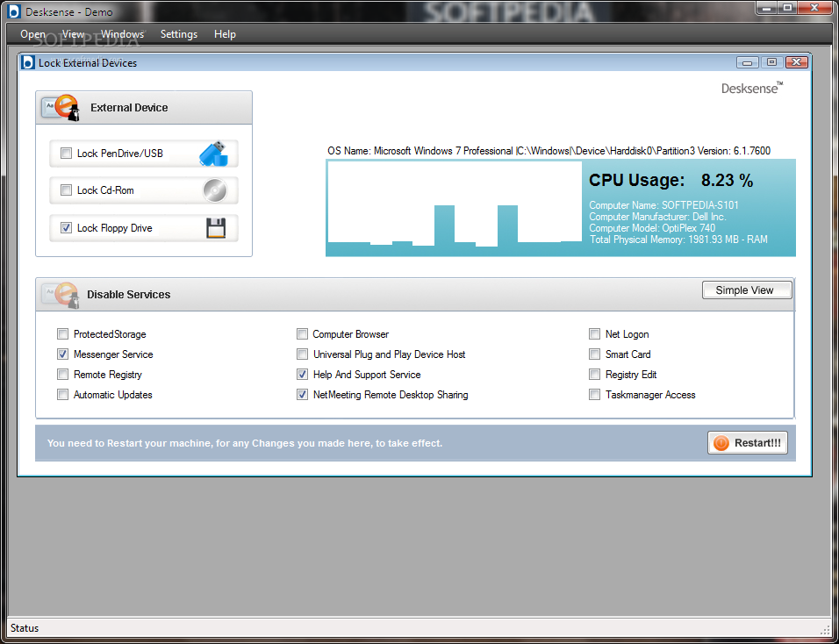
Task: Open the Help menu
Action: (x=225, y=34)
